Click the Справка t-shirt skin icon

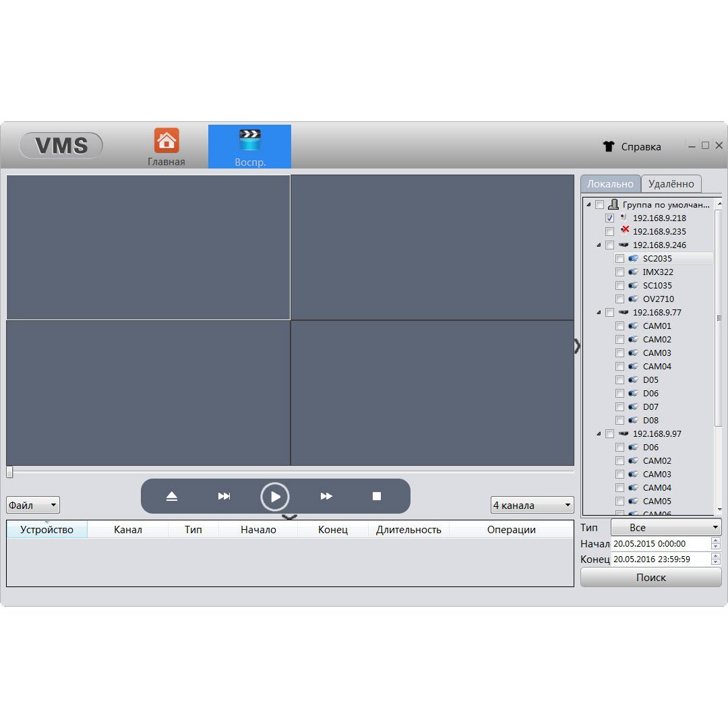(609, 146)
